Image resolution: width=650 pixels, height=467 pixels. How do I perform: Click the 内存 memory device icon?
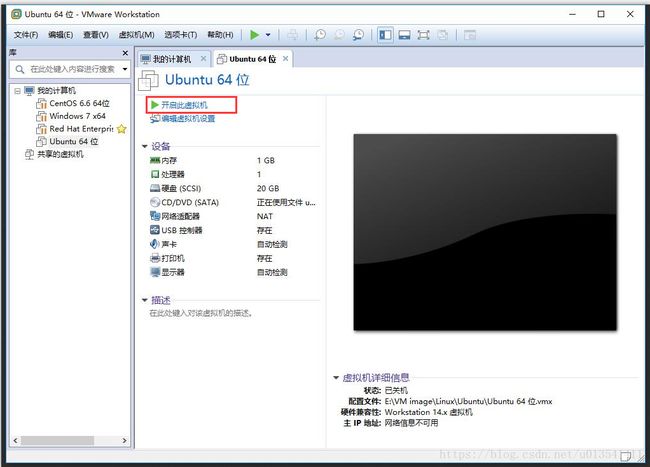tap(155, 160)
